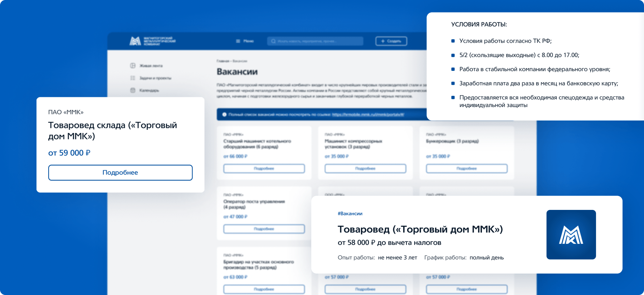Click the не менее 3 лет experience value
This screenshot has height=295, width=644.
[x=397, y=258]
